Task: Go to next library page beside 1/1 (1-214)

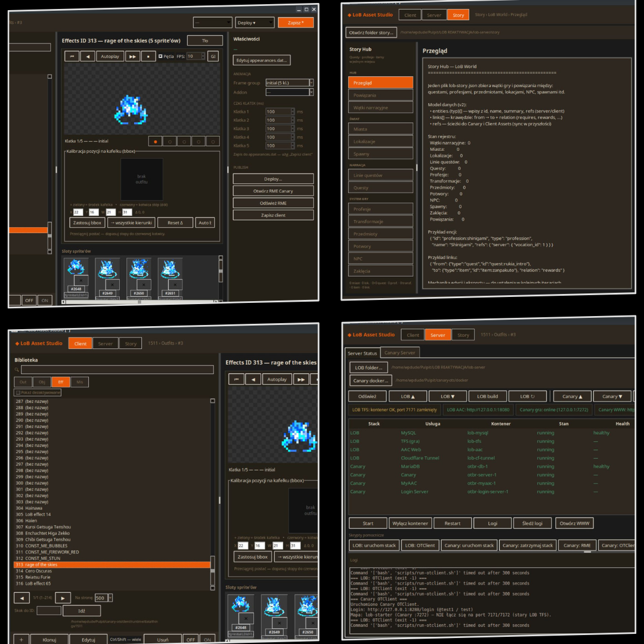Action: click(x=63, y=598)
